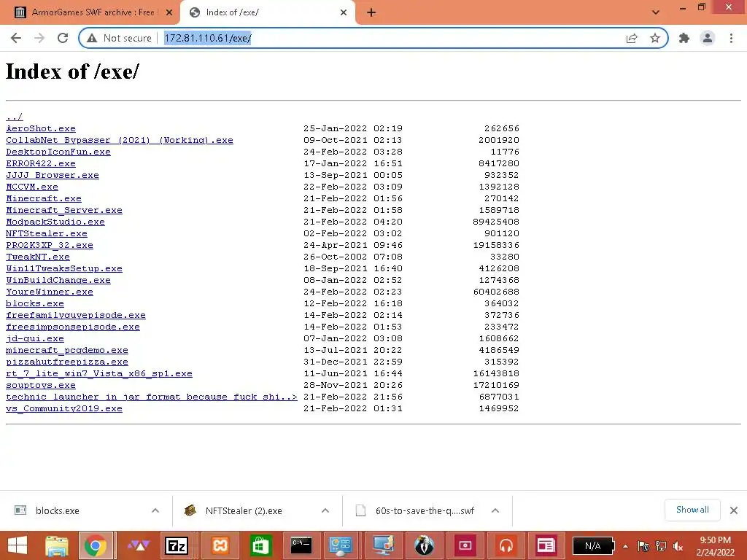Share this page via share icon
Viewport: 747px width, 560px height.
[632, 38]
